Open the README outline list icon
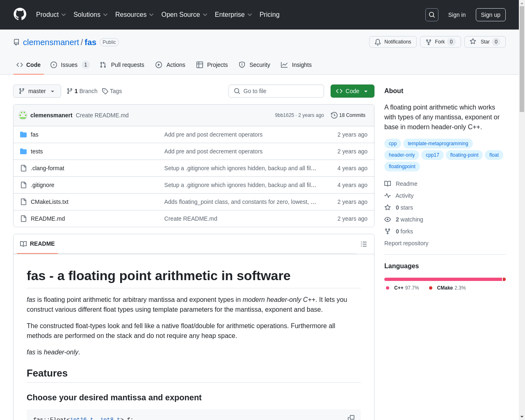 364,244
